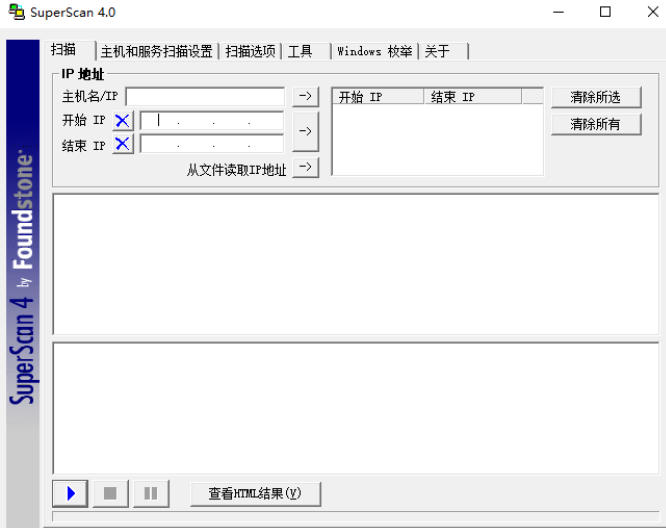This screenshot has width=666, height=528.
Task: Open the 扫描选项 tab
Action: pos(251,51)
